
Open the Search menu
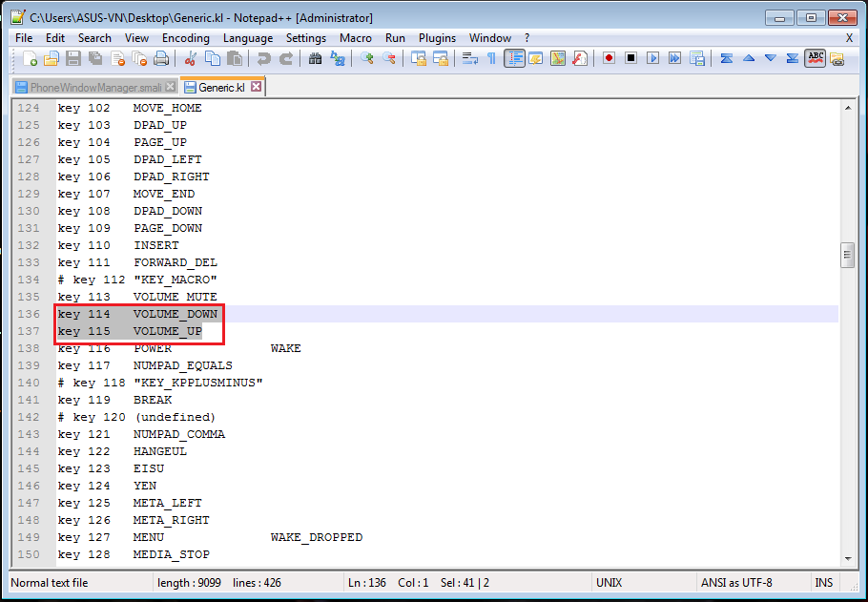tap(94, 37)
